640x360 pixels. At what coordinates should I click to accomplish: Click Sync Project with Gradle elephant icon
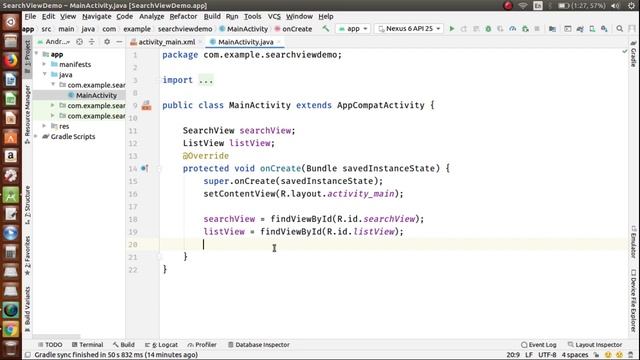click(x=580, y=29)
